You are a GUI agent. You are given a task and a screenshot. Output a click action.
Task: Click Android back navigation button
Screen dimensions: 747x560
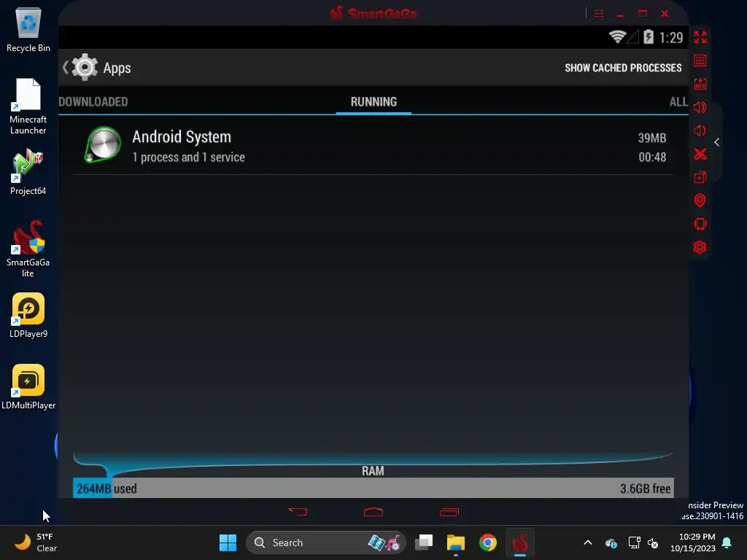[298, 512]
